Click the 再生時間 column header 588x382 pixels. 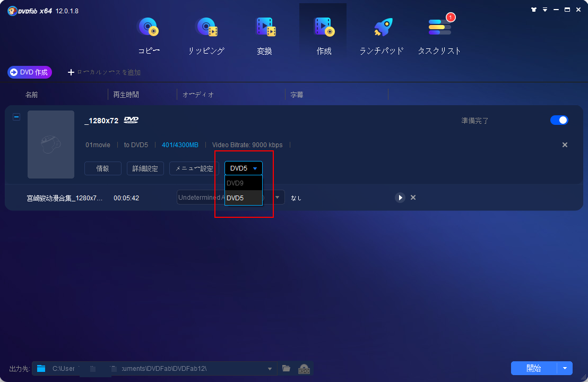point(126,95)
